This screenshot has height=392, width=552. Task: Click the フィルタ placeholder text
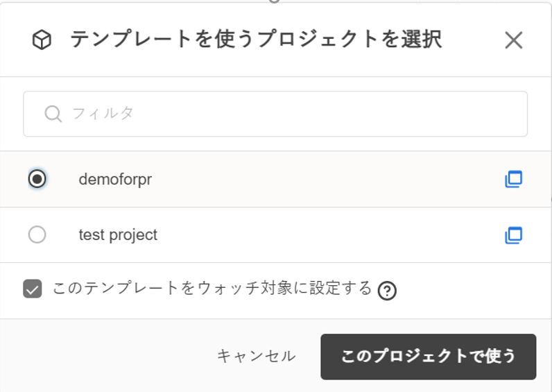tap(103, 114)
